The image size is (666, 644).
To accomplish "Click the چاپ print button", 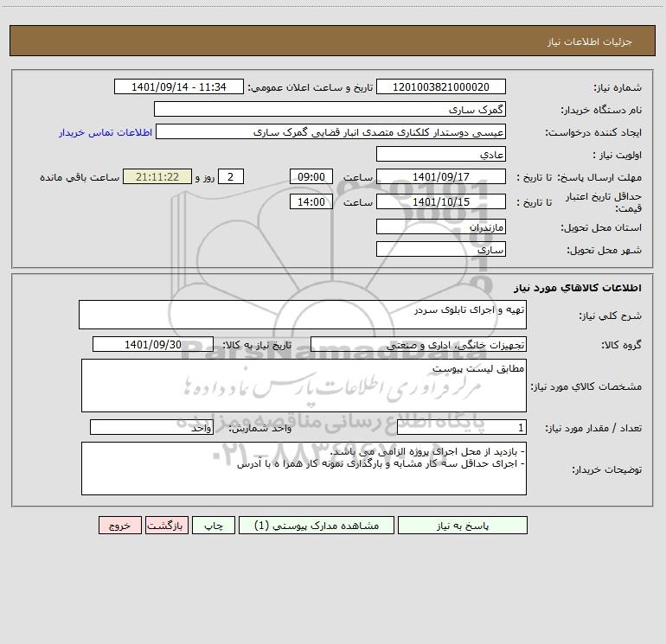I will [x=214, y=526].
